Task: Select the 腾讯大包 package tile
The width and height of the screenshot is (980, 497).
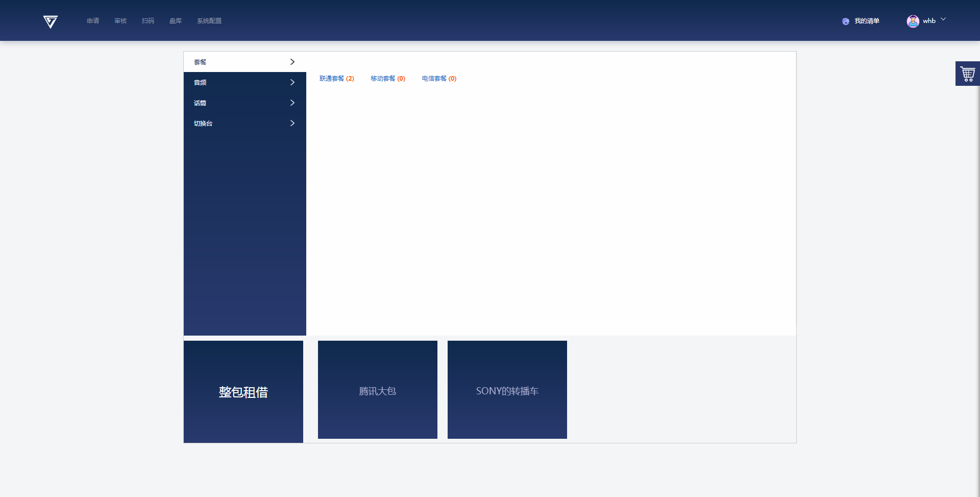Action: 377,390
